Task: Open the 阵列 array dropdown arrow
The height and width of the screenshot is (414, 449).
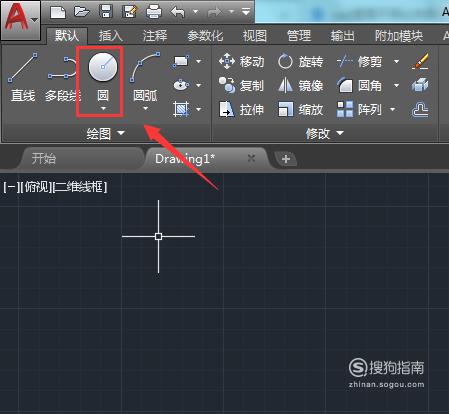Action: pos(393,109)
